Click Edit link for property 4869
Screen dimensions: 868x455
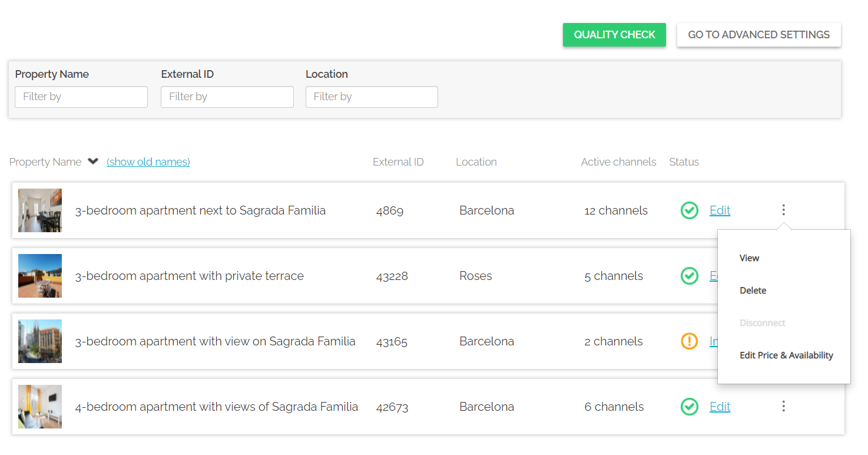tap(720, 210)
